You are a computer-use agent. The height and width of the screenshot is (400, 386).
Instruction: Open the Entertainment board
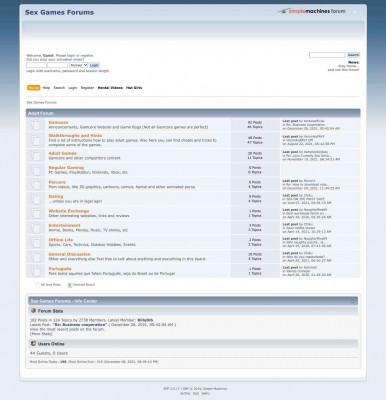point(64,225)
